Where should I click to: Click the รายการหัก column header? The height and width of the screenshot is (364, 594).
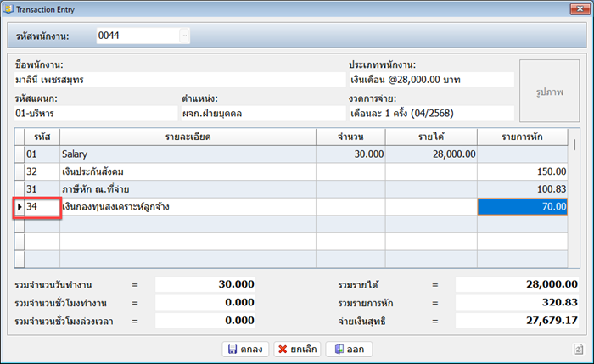[522, 137]
